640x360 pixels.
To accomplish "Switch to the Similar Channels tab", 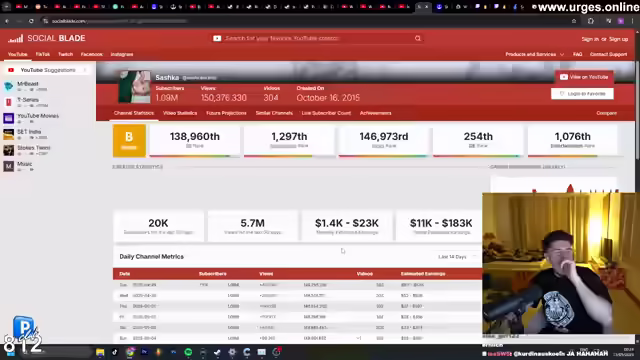I will pos(274,113).
